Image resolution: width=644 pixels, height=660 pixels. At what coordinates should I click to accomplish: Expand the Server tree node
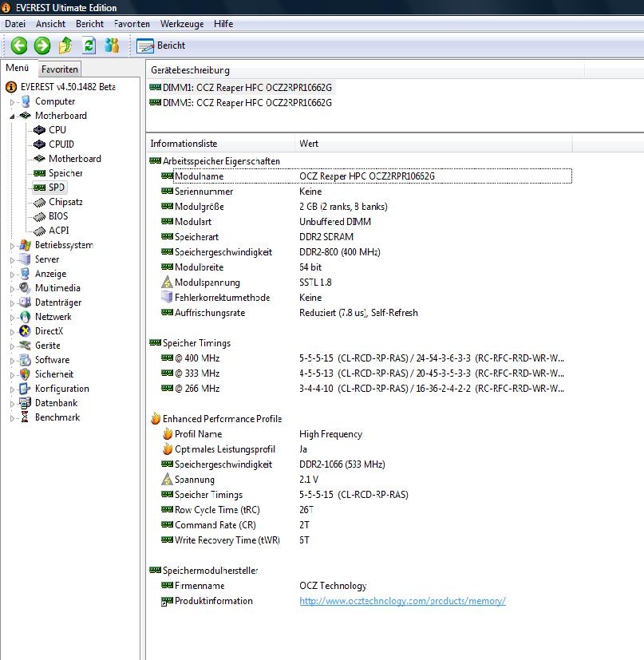coord(12,260)
